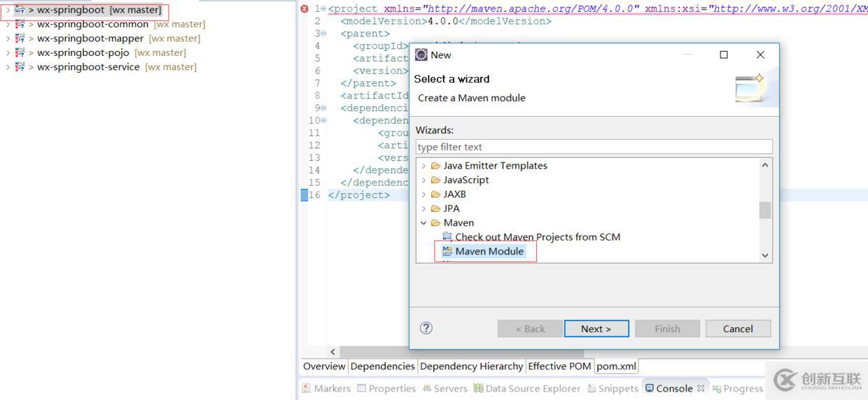The image size is (868, 400).
Task: Select the JPA folder icon
Action: pos(435,208)
